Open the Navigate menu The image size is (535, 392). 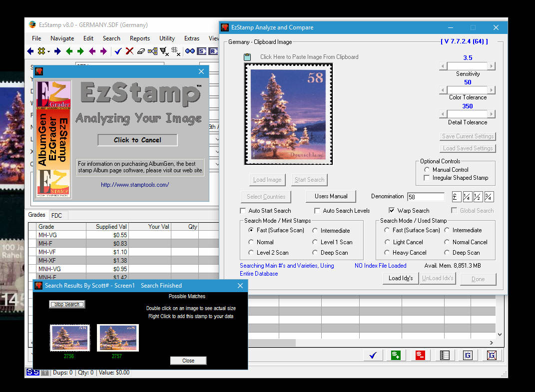click(x=62, y=38)
